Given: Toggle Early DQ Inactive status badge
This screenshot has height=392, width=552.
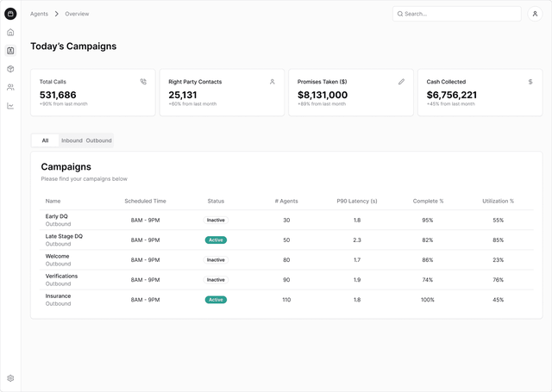Looking at the screenshot, I should (216, 220).
